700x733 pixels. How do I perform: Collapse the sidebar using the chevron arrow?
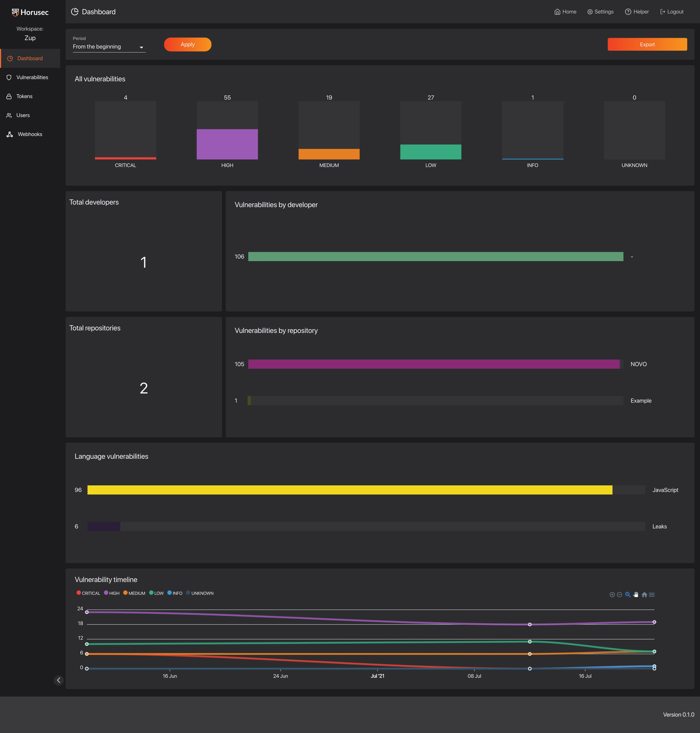[x=59, y=680]
